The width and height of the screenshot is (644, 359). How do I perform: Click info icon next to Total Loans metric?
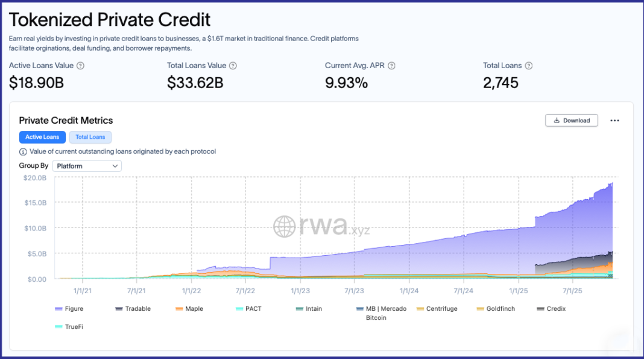(529, 66)
